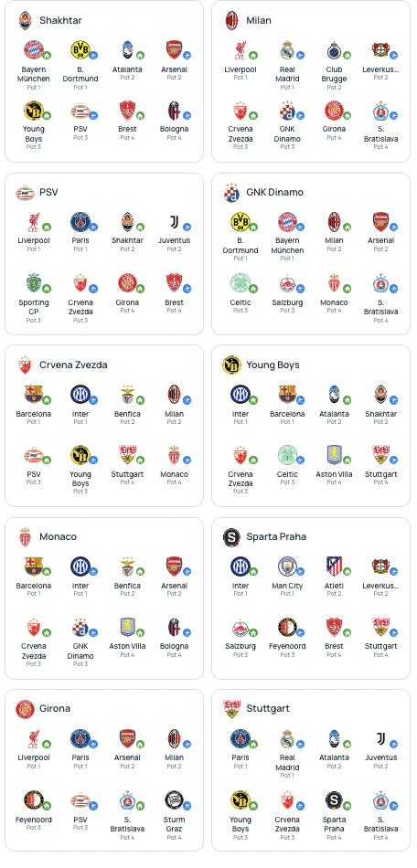Click the Atleti crest in the Sparta Praha card

pyautogui.click(x=334, y=566)
